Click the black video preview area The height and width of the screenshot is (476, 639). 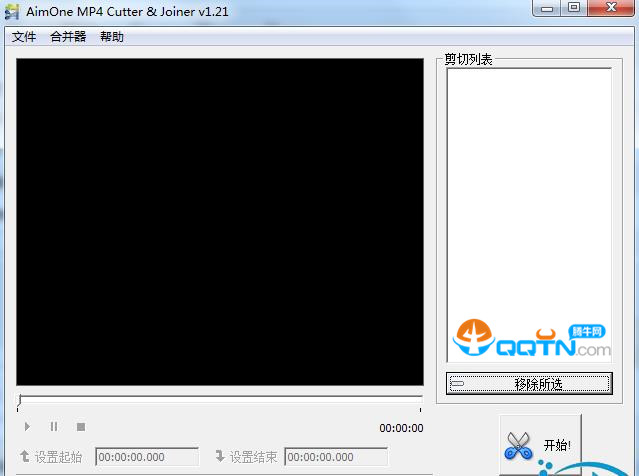[x=220, y=221]
